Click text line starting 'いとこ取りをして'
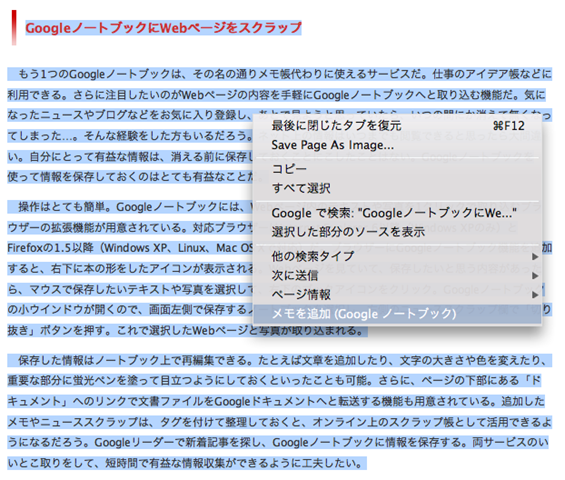 (187, 463)
